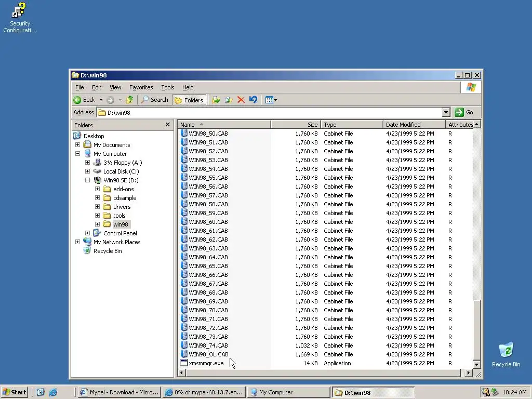Collapse the My Computer tree node
Viewport: 532px width, 399px height.
tap(78, 154)
